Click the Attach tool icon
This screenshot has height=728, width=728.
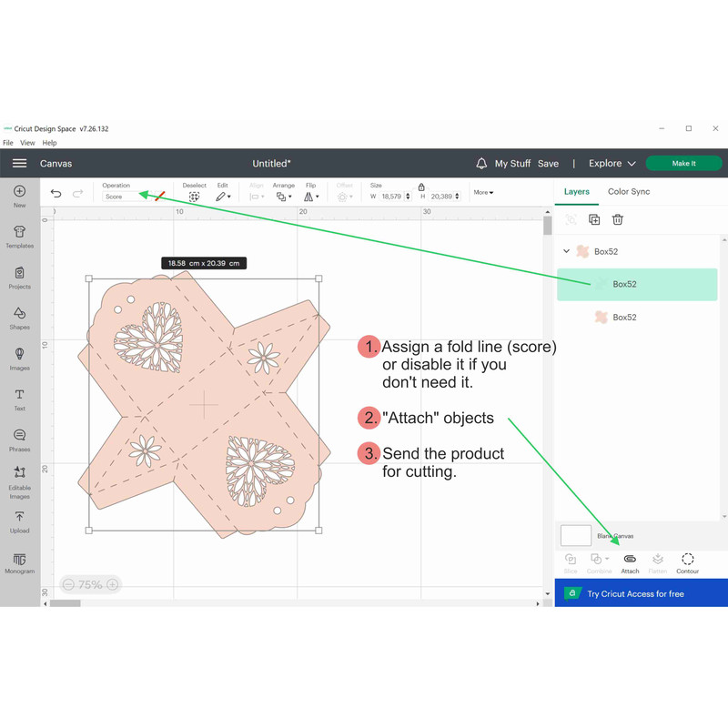[x=630, y=560]
